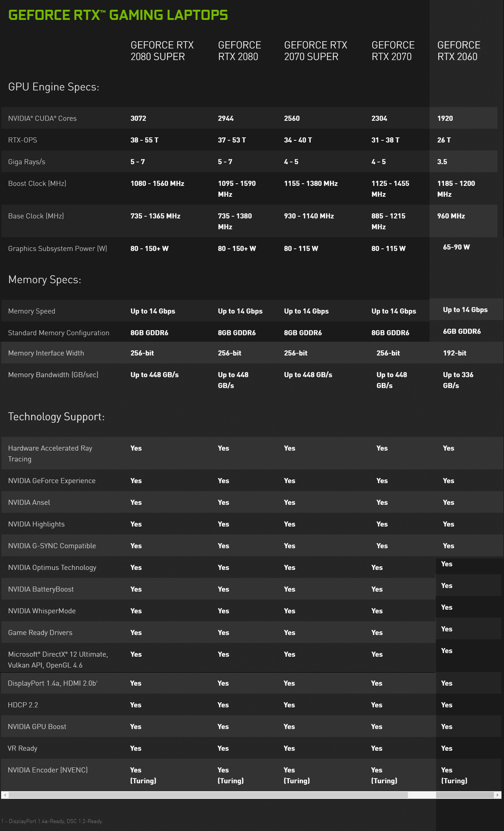Select the GeForce RTX 2080 SUPER column header

pyautogui.click(x=162, y=51)
